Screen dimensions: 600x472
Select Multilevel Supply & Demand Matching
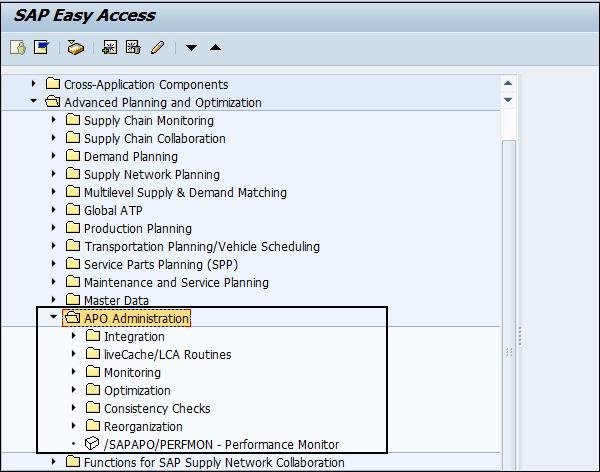pos(185,193)
